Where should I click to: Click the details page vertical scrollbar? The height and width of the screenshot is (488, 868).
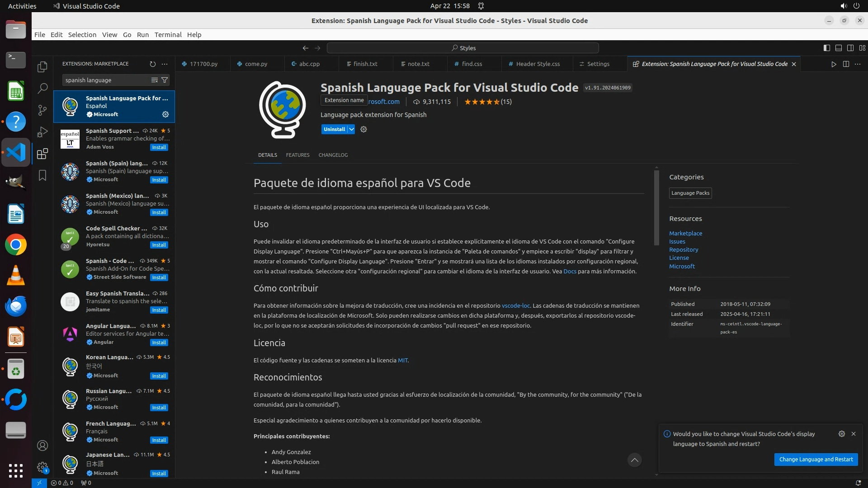(x=656, y=208)
